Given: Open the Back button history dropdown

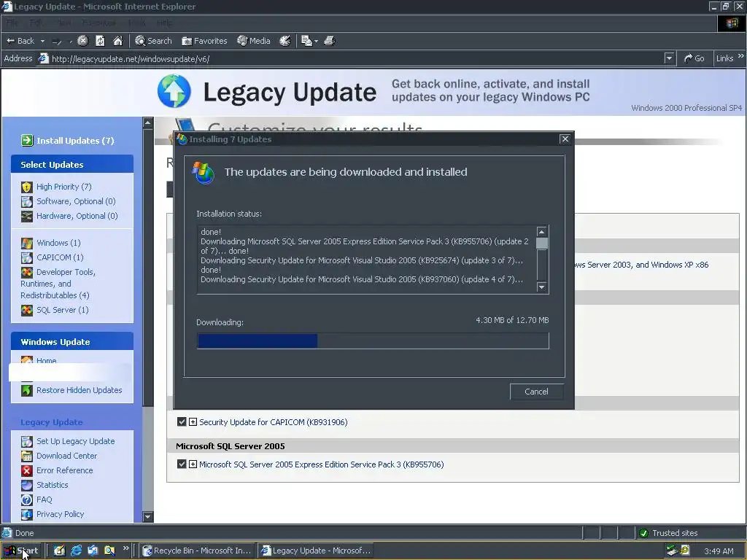Looking at the screenshot, I should [42, 42].
